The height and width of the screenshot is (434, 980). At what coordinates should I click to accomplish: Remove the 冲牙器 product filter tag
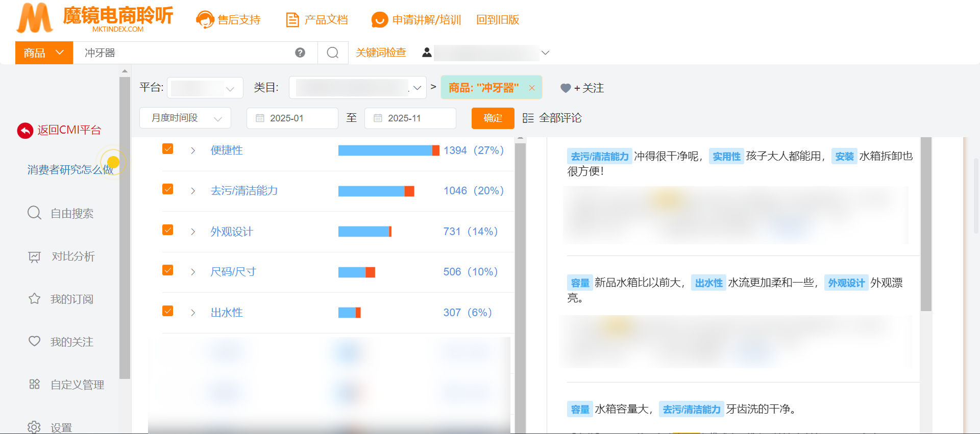point(532,88)
